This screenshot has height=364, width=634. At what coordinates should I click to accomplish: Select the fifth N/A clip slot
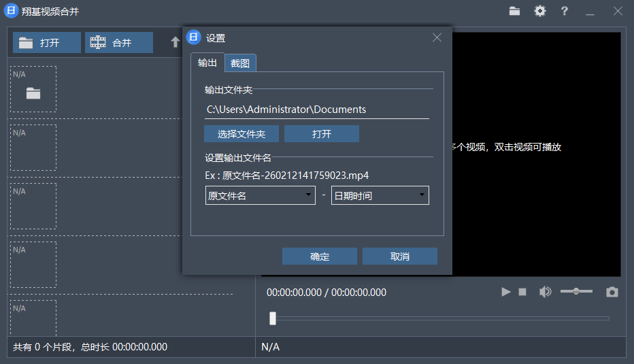(33, 318)
